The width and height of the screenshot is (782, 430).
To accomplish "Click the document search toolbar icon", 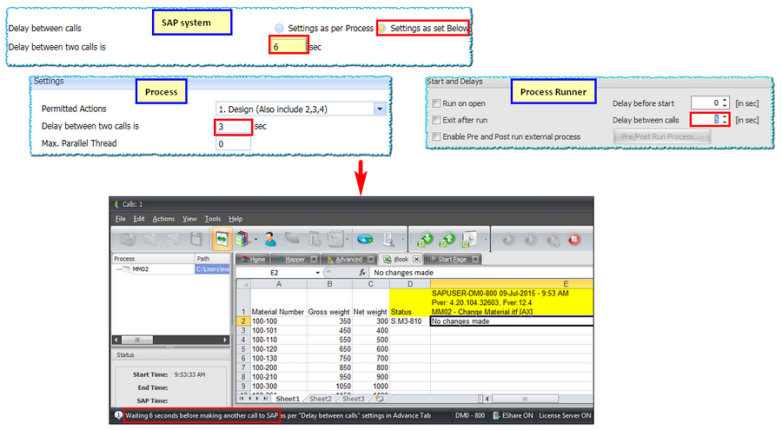I will (x=389, y=239).
